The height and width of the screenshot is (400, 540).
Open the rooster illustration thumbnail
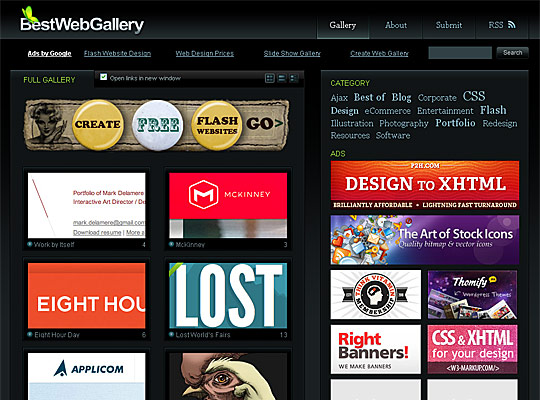[228, 376]
